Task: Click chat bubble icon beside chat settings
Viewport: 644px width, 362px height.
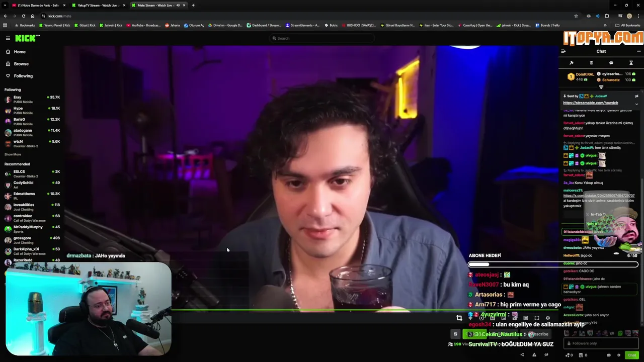Action: (609, 355)
